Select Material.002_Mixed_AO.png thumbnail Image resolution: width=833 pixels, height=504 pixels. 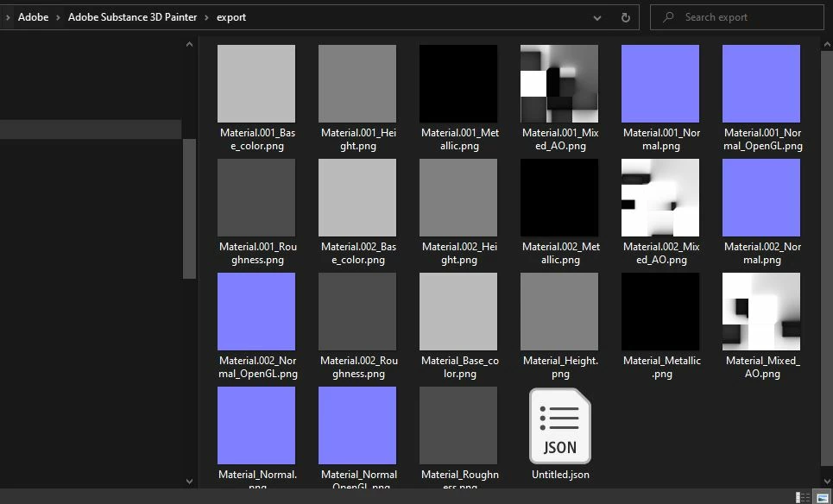[x=659, y=198]
